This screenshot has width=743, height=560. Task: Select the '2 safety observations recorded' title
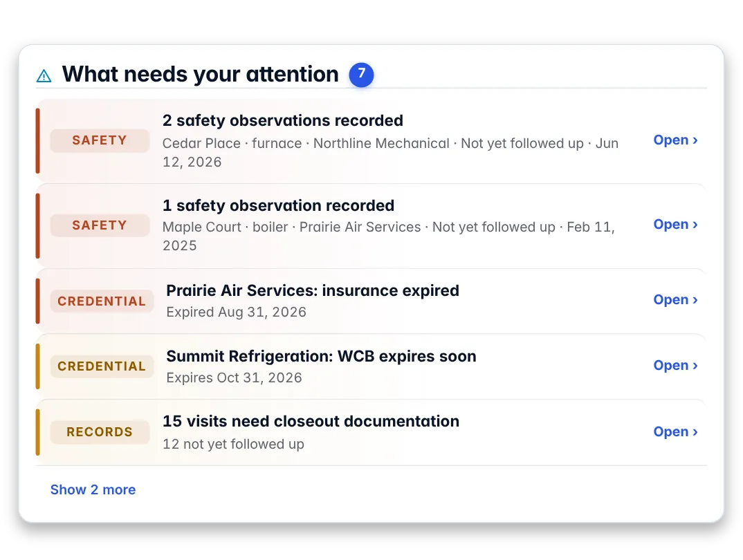click(x=283, y=121)
